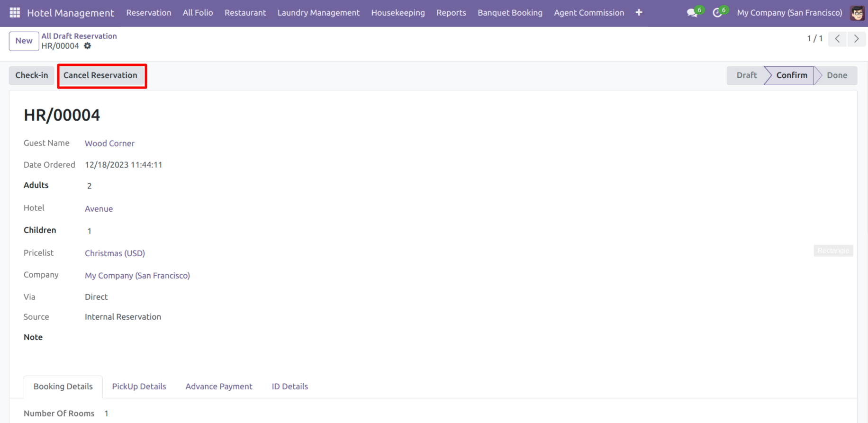Go to next record arrow

(x=856, y=39)
